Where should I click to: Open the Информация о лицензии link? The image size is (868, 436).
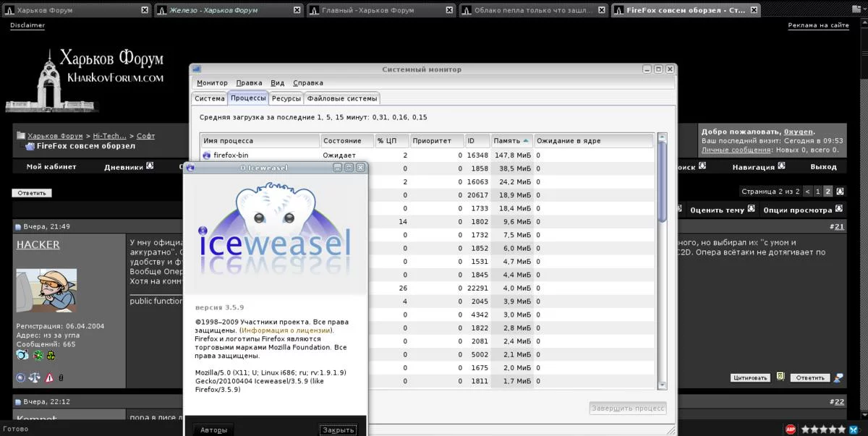(286, 330)
